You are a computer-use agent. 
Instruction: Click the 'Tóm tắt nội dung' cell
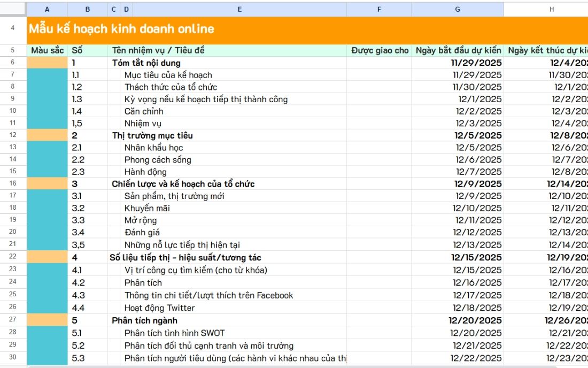(146, 63)
